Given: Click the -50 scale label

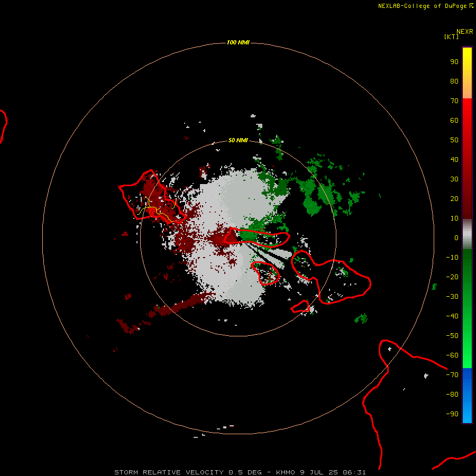Looking at the screenshot, I should coord(452,336).
